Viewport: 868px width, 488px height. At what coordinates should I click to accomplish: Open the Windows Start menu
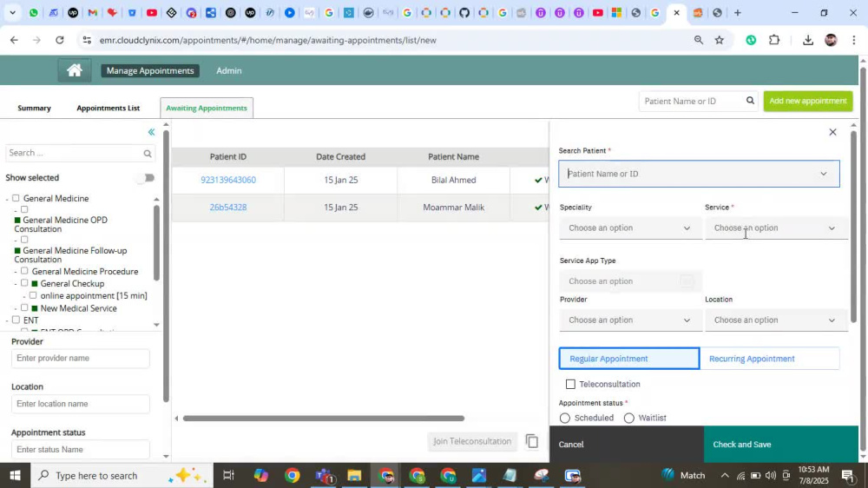pos(15,475)
